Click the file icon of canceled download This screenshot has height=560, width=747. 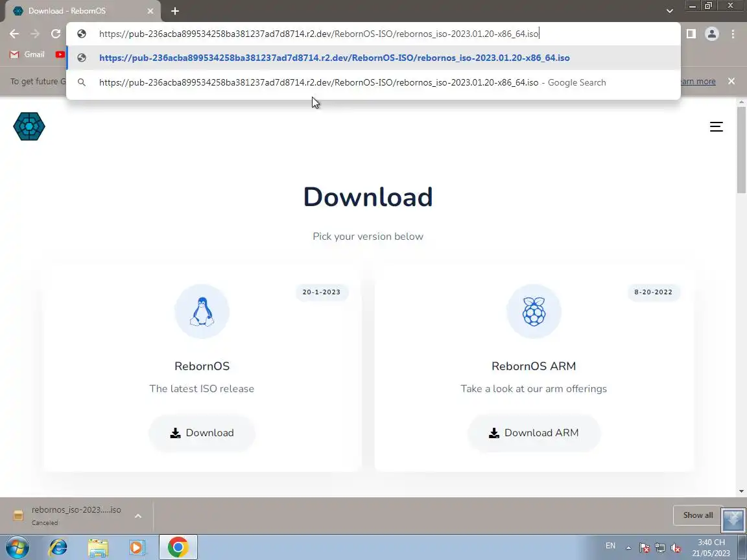[18, 515]
